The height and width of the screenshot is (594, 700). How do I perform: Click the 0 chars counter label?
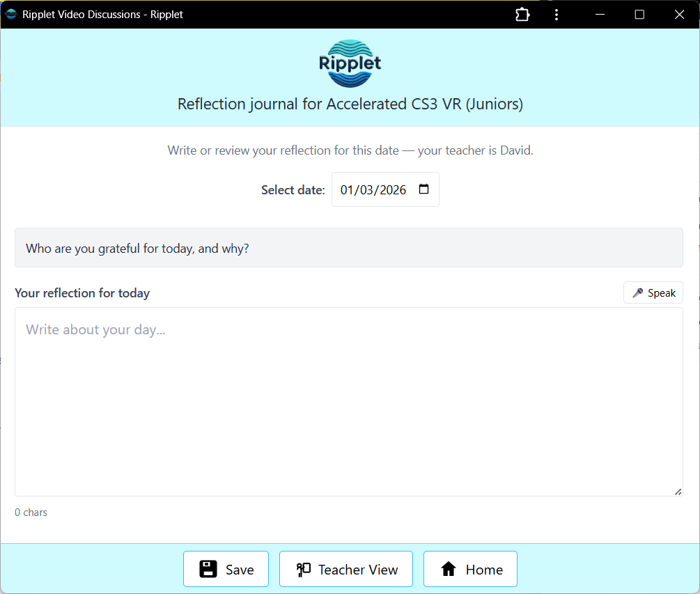click(x=31, y=512)
